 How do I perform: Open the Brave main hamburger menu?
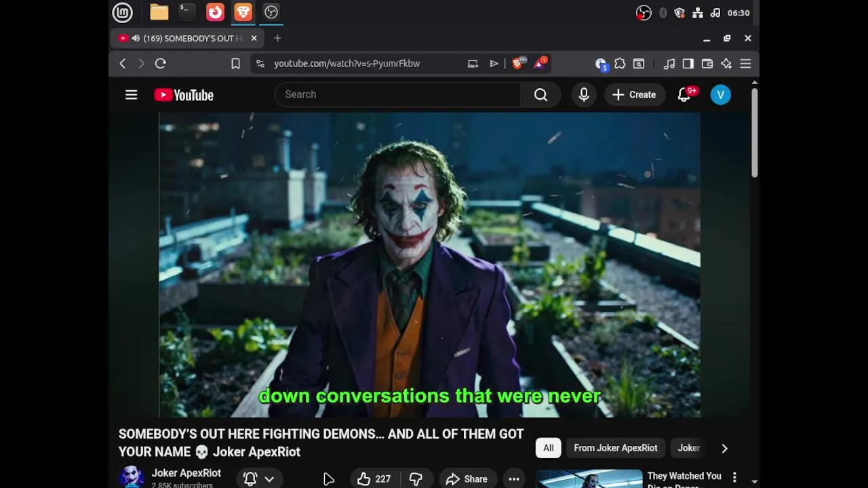(x=745, y=64)
